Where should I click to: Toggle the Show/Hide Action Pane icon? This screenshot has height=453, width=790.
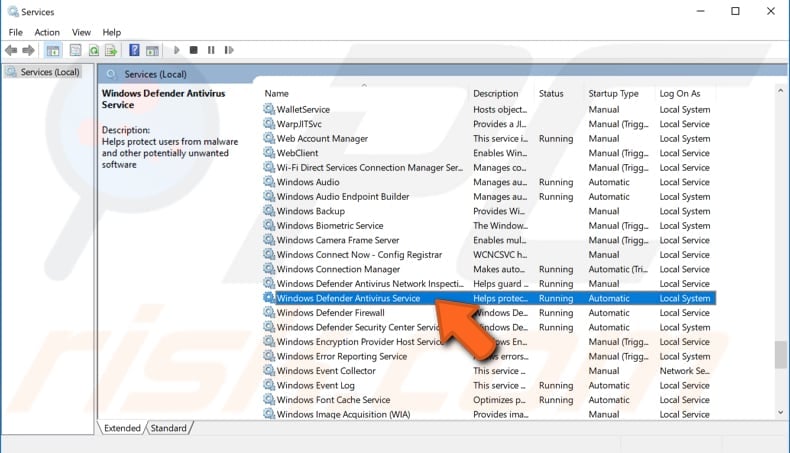[152, 50]
